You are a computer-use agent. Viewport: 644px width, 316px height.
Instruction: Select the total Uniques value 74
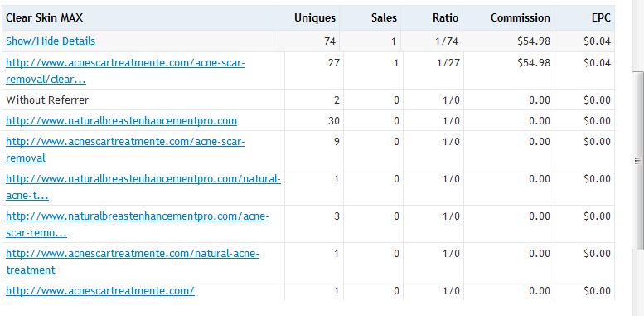pos(329,41)
